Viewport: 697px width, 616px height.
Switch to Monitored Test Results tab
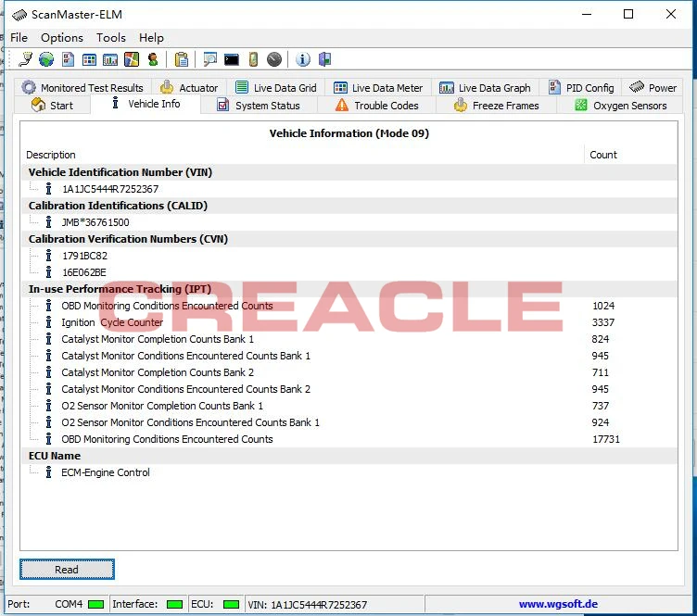[x=82, y=87]
